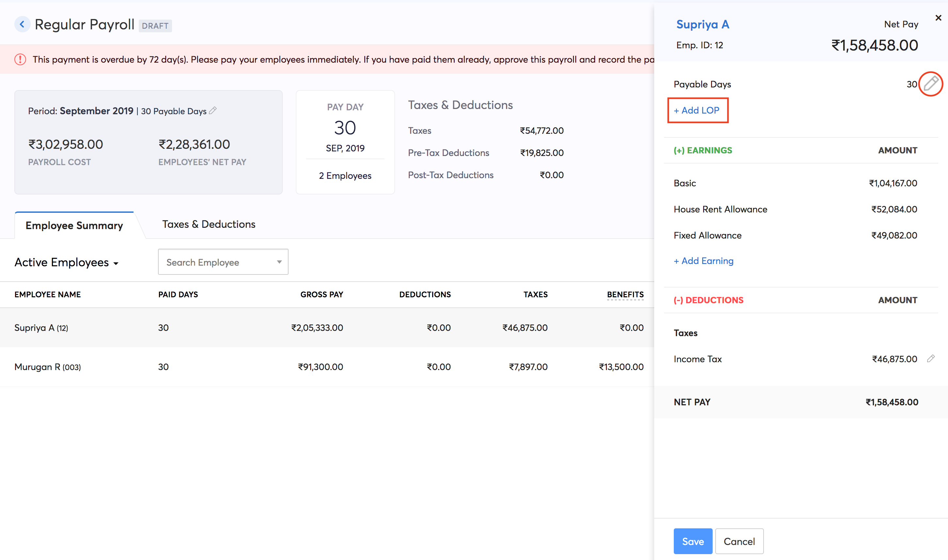Close the Supriya A side panel
This screenshot has height=560, width=948.
938,18
